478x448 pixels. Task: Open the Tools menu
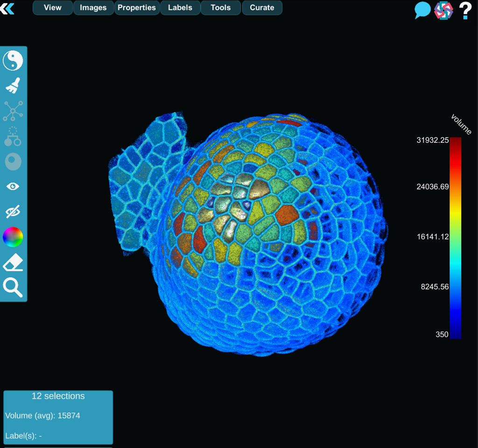tap(221, 7)
